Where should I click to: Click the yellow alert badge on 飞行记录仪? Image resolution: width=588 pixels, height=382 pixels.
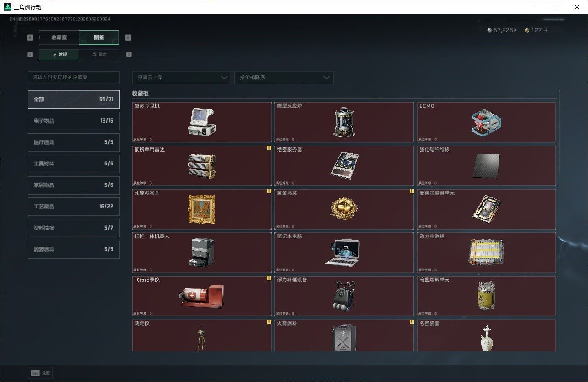(x=269, y=278)
